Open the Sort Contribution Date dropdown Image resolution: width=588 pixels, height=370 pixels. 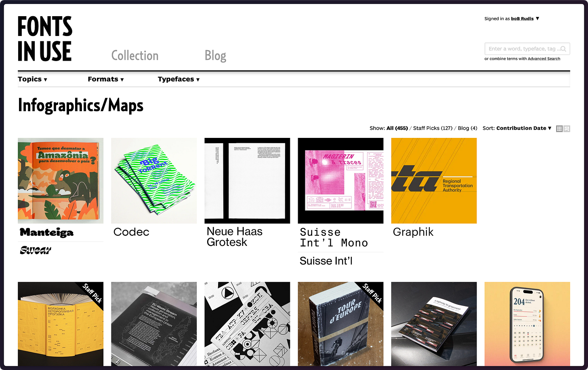click(x=524, y=128)
